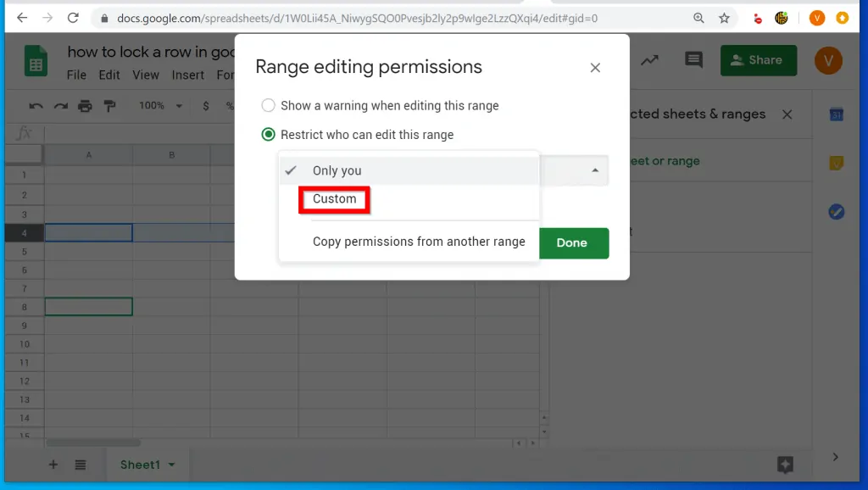Open the File menu
The width and height of the screenshot is (868, 490).
[76, 75]
